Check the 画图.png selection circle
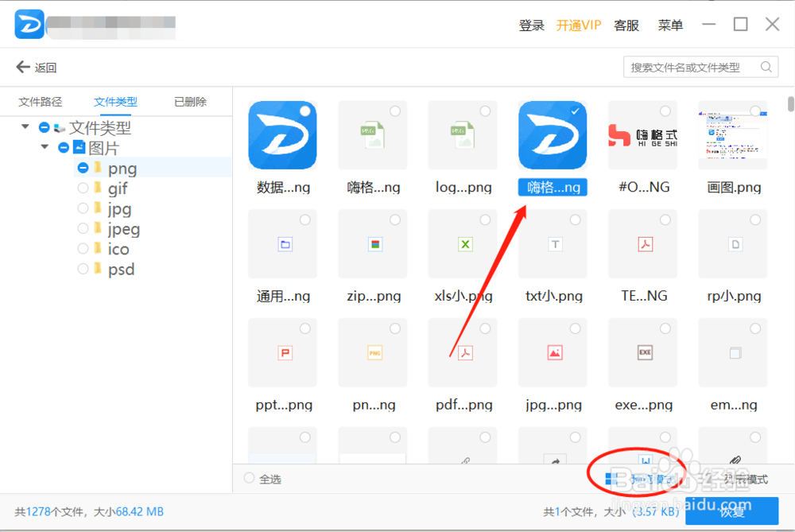795x532 pixels. pyautogui.click(x=755, y=111)
